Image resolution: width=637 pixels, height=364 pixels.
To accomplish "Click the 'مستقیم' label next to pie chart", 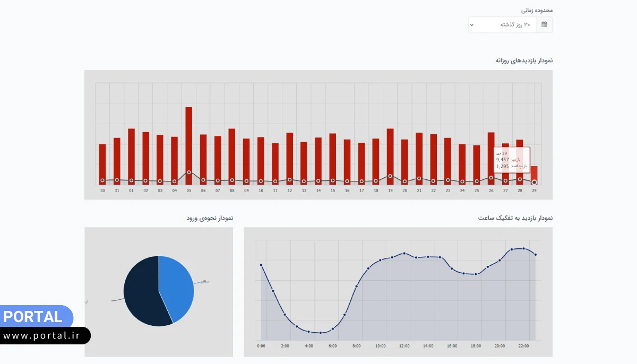I will pyautogui.click(x=204, y=281).
